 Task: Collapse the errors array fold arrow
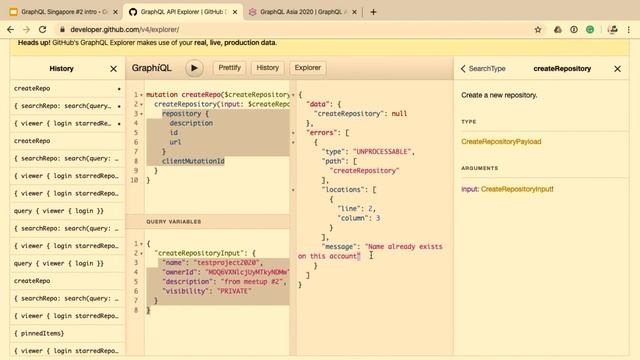click(x=293, y=133)
